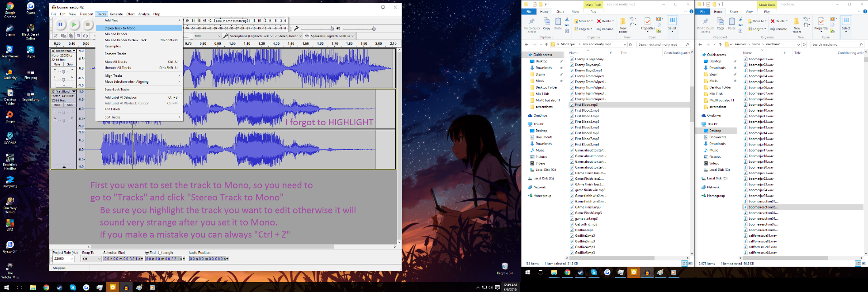
Task: Click Sync-Lock Tracks menu entry
Action: point(139,89)
